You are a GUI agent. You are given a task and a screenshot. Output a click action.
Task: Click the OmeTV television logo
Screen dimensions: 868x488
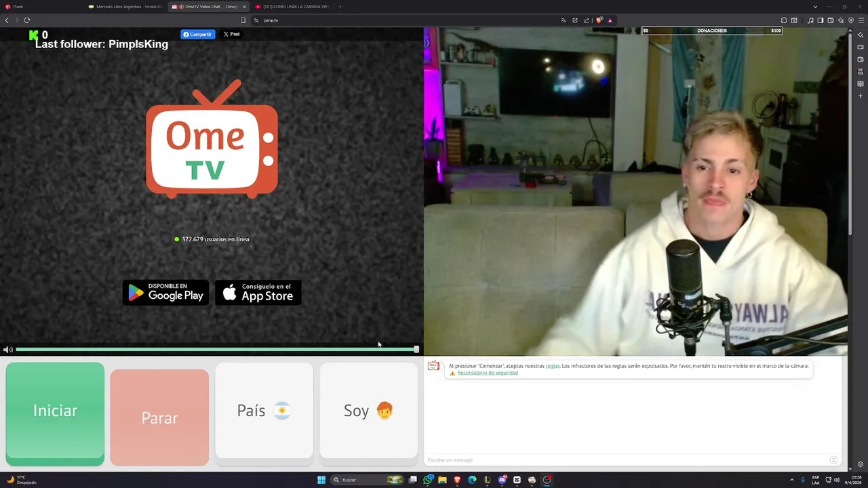[x=212, y=139]
